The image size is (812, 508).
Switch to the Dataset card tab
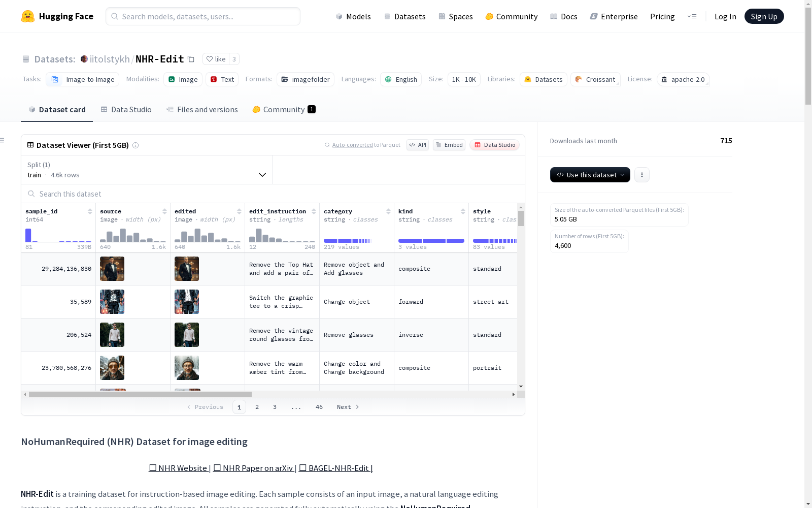click(57, 110)
